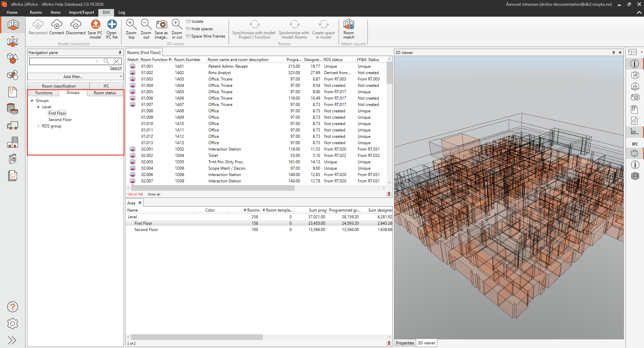The height and width of the screenshot is (348, 644).
Task: Open the Import/Export menu tab
Action: pos(82,12)
